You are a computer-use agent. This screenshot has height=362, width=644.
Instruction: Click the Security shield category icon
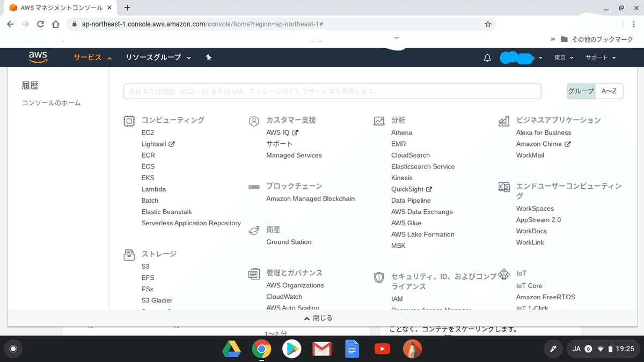379,277
